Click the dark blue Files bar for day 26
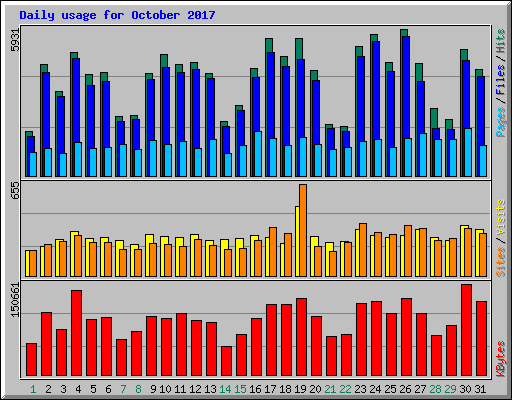The width and height of the screenshot is (512, 400). pos(406,87)
